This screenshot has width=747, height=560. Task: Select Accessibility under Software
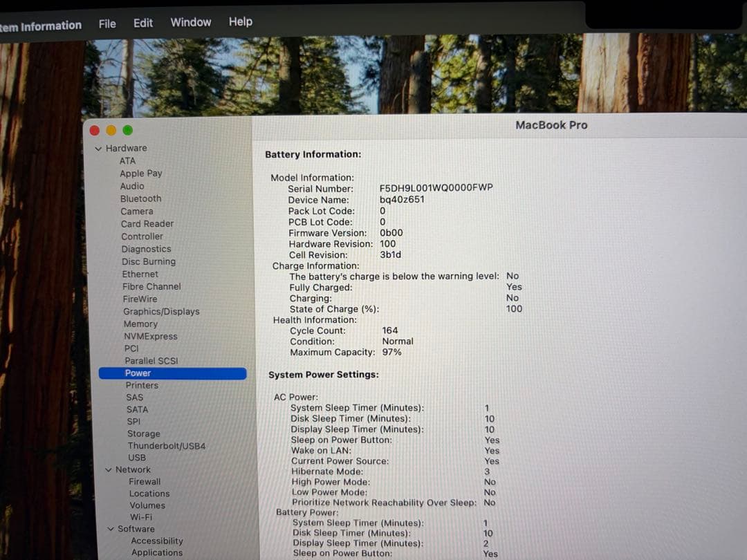[x=157, y=541]
